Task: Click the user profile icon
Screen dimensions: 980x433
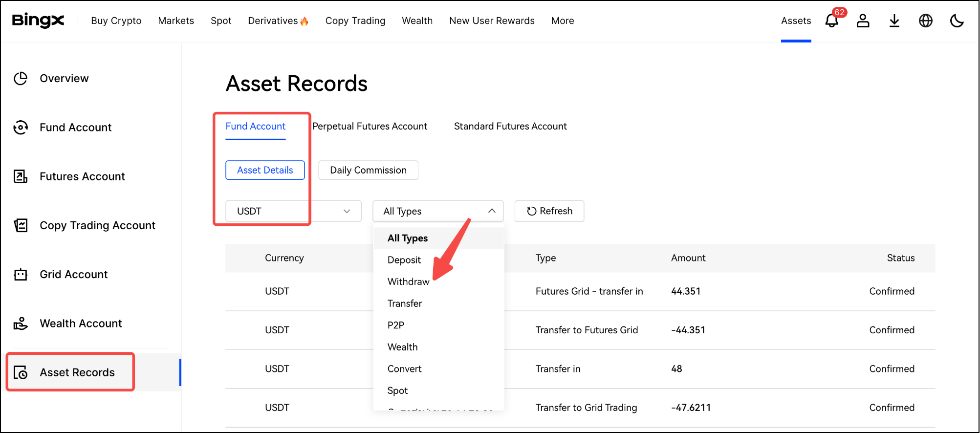Action: [x=863, y=21]
